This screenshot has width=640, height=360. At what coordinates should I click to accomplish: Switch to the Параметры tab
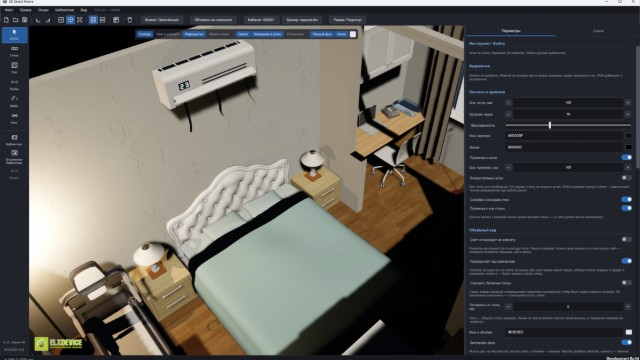pyautogui.click(x=511, y=31)
